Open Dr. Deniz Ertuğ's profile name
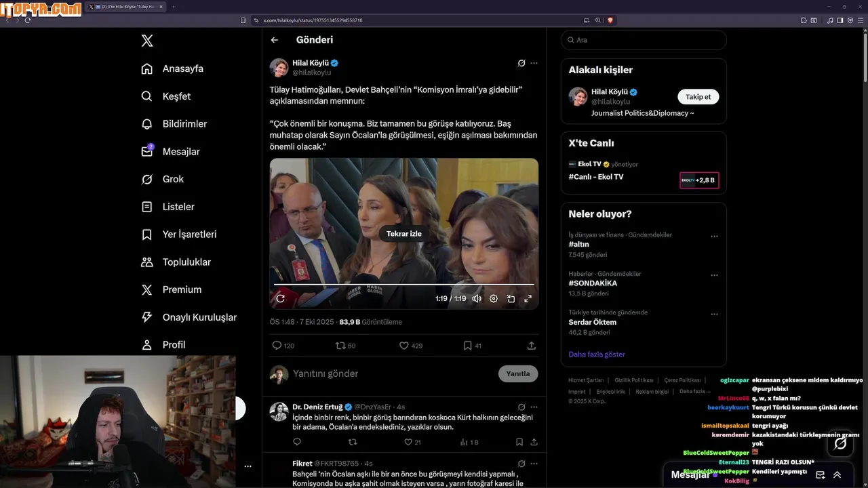The height and width of the screenshot is (488, 868). [317, 407]
